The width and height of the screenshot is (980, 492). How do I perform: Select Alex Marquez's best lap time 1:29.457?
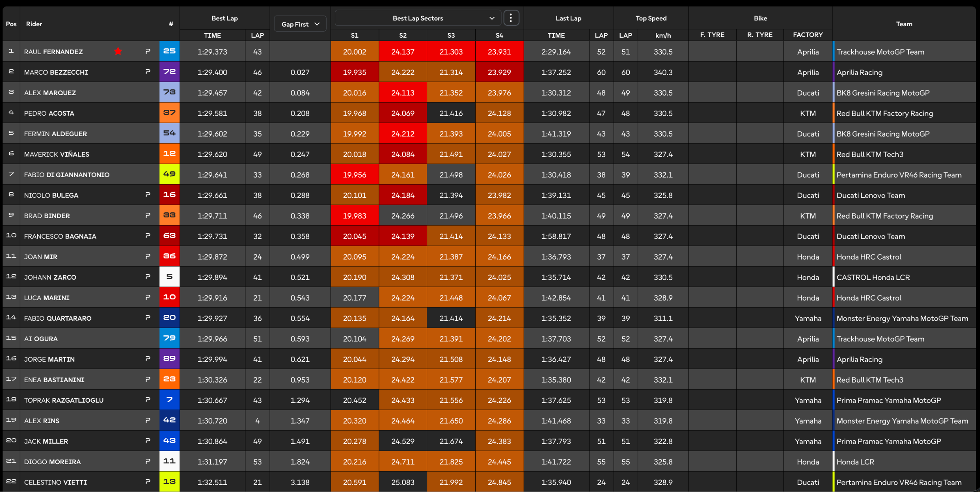click(x=212, y=93)
